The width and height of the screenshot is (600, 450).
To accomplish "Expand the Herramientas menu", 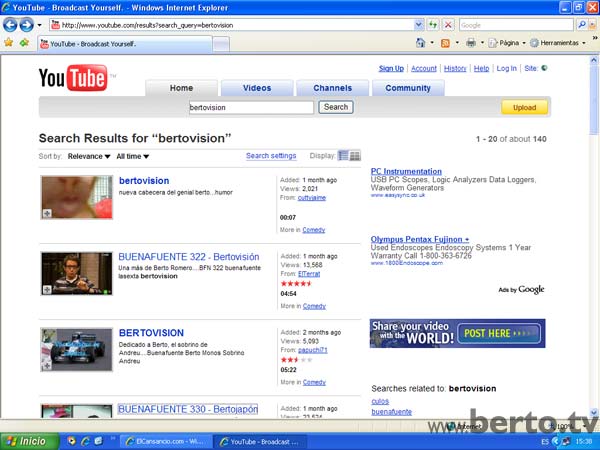I will tap(558, 43).
